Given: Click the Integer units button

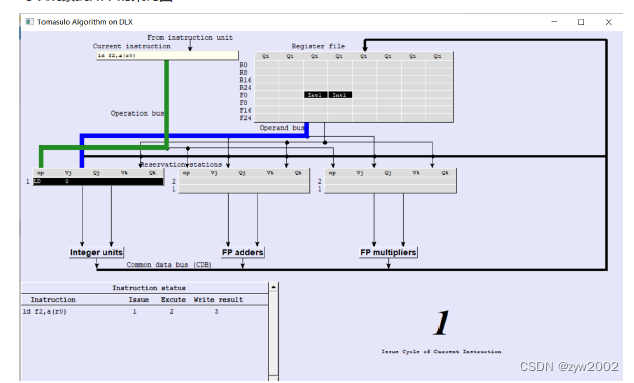Looking at the screenshot, I should 96,252.
